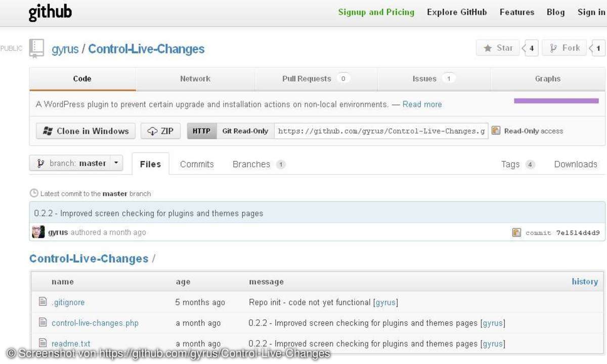The height and width of the screenshot is (364, 607).
Task: Click the control-live-changes.php file icon
Action: coord(43,323)
